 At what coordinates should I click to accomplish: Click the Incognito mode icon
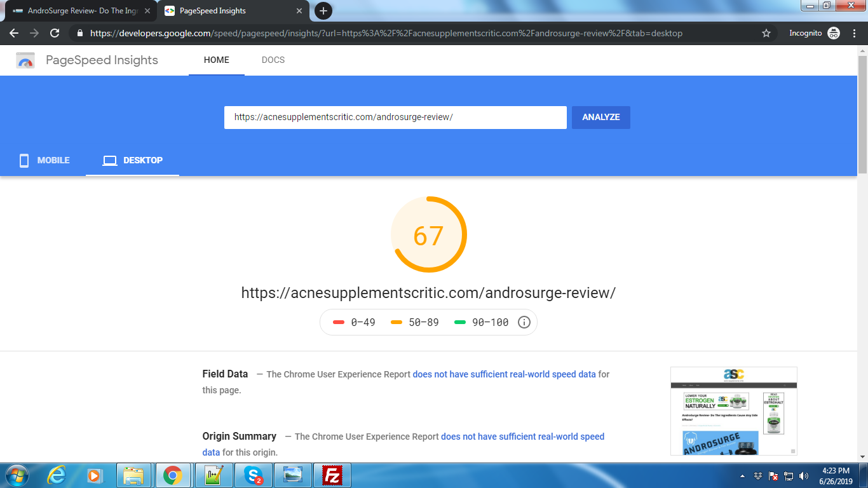pyautogui.click(x=834, y=33)
